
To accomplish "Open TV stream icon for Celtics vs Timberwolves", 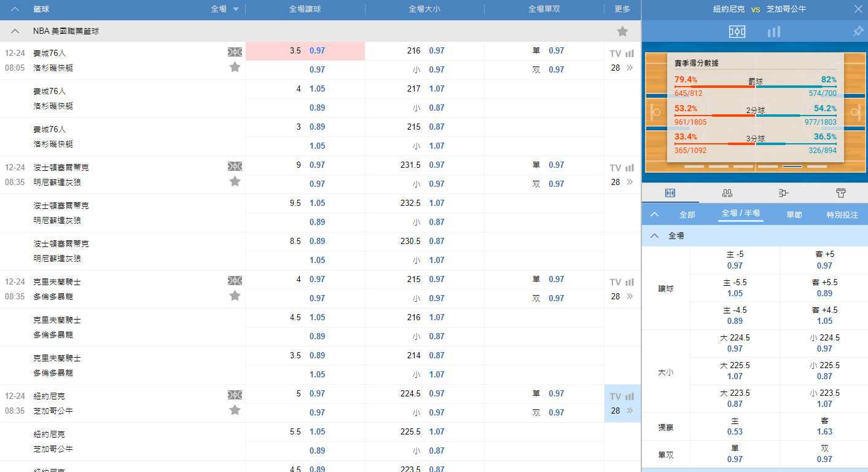I will point(615,168).
